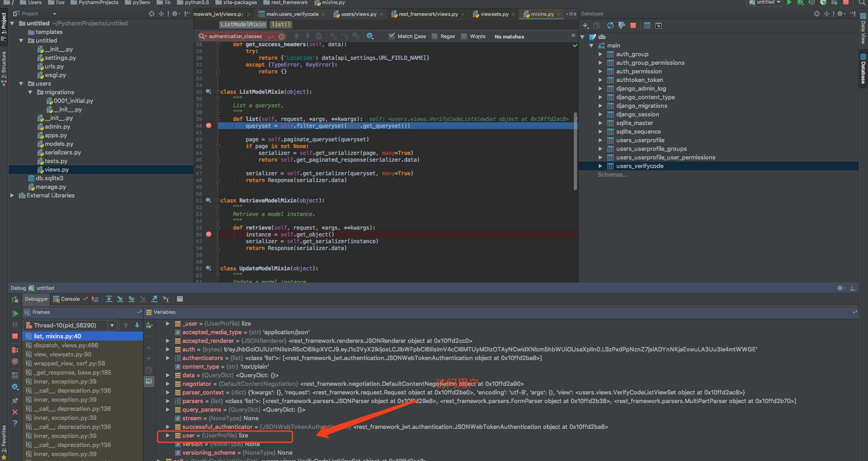The image size is (868, 461).
Task: Toggle the breakpoint on line 56
Action: 209,234
